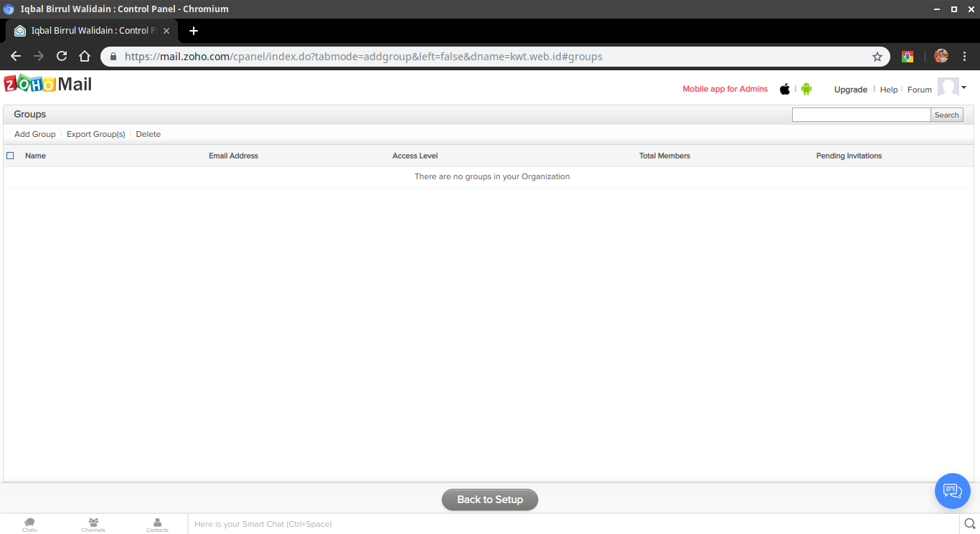Open the Smart Chat search magnifier
The image size is (980, 534).
[x=971, y=524]
